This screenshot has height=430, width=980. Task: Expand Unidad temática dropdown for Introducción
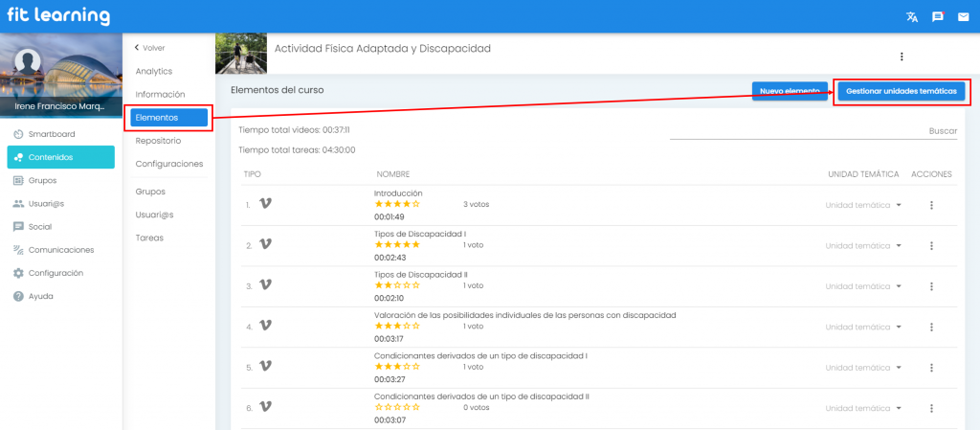[x=863, y=205]
